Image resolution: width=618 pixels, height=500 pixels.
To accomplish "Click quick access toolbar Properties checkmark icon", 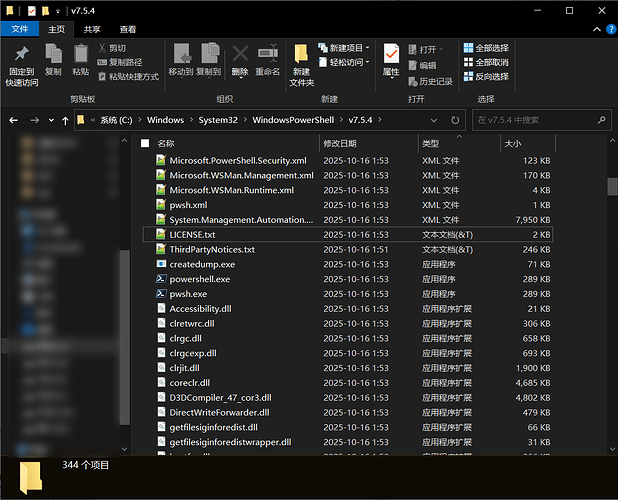I will tap(32, 11).
